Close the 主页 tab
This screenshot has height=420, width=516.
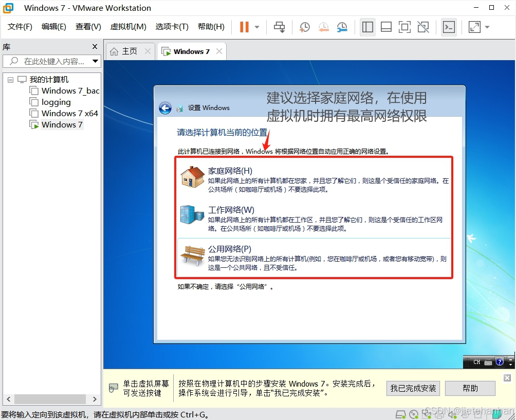148,51
